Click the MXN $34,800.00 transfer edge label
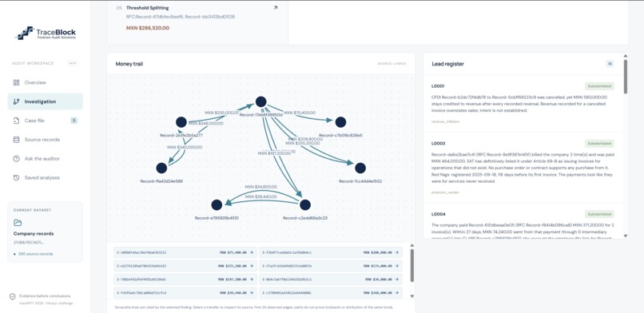644x313 pixels. pos(260,187)
